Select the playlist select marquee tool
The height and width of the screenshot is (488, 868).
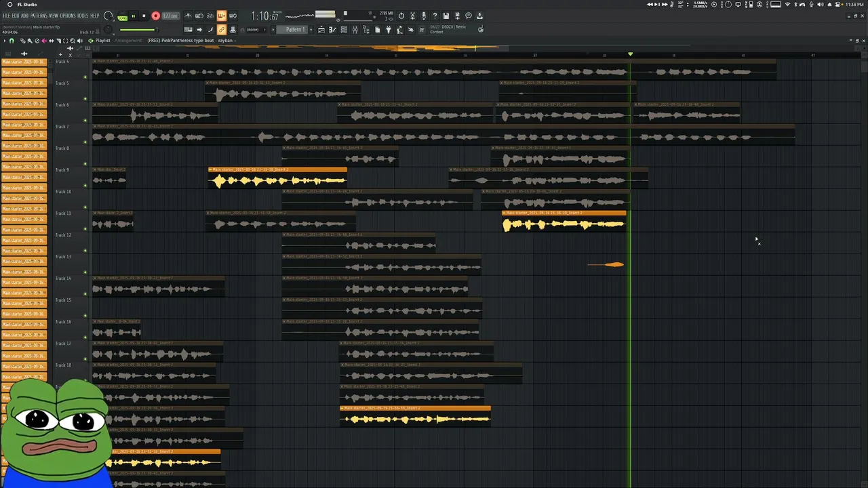point(66,41)
